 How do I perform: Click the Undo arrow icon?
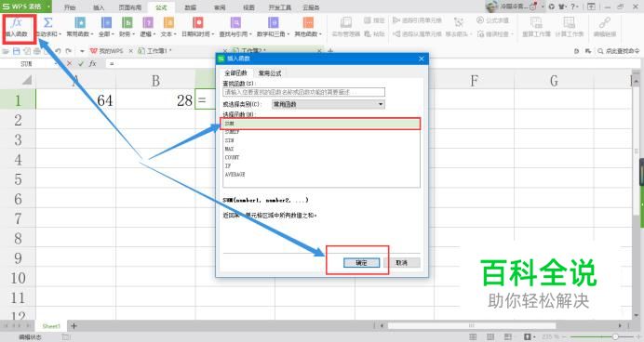58,51
